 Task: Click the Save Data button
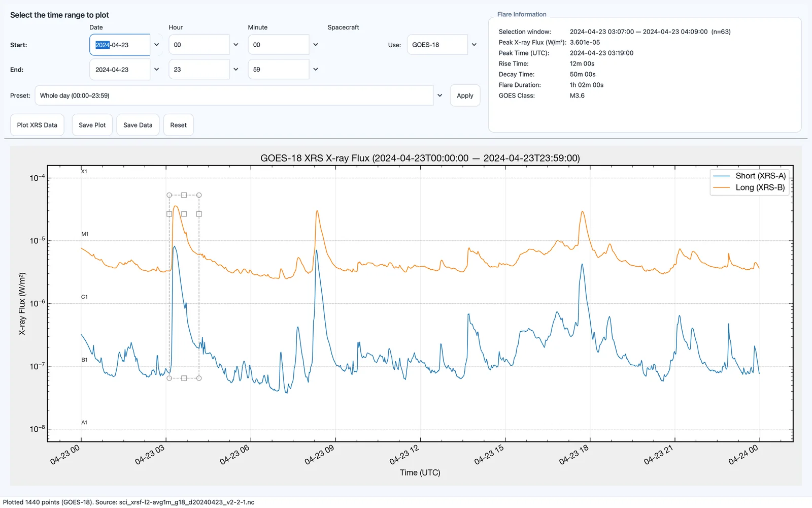point(138,125)
